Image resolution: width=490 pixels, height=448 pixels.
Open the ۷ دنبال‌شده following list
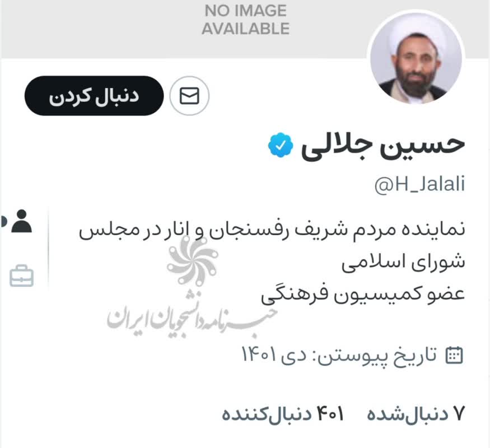tap(416, 414)
